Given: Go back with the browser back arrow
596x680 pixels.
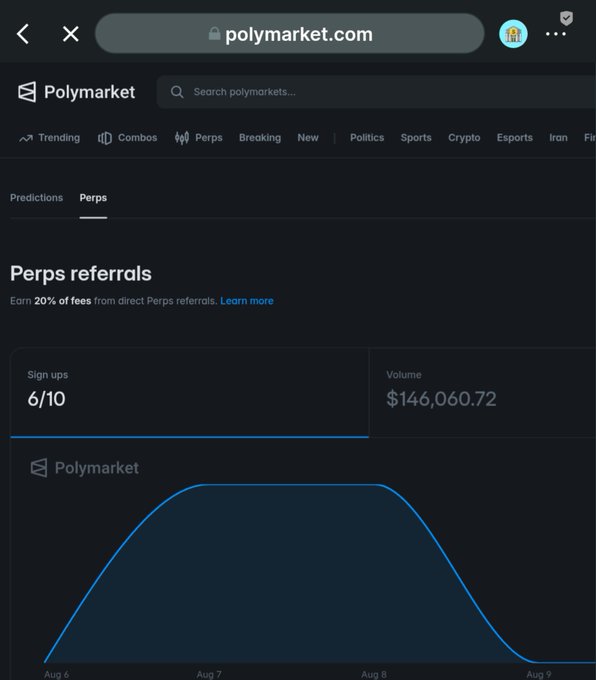Looking at the screenshot, I should point(23,34).
